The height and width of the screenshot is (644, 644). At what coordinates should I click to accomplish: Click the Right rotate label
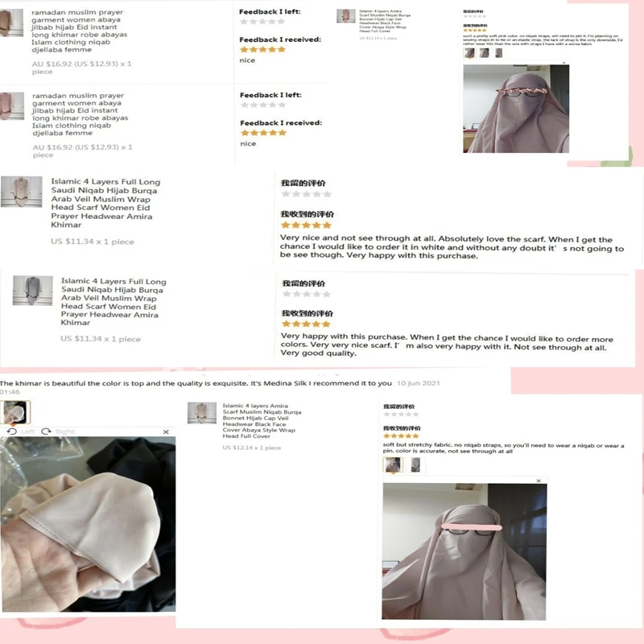tap(65, 431)
